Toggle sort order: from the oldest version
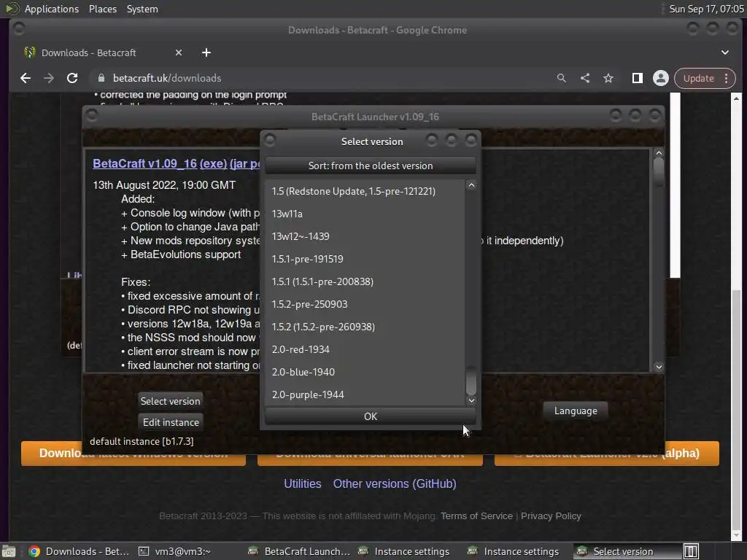This screenshot has width=747, height=560. (x=370, y=166)
